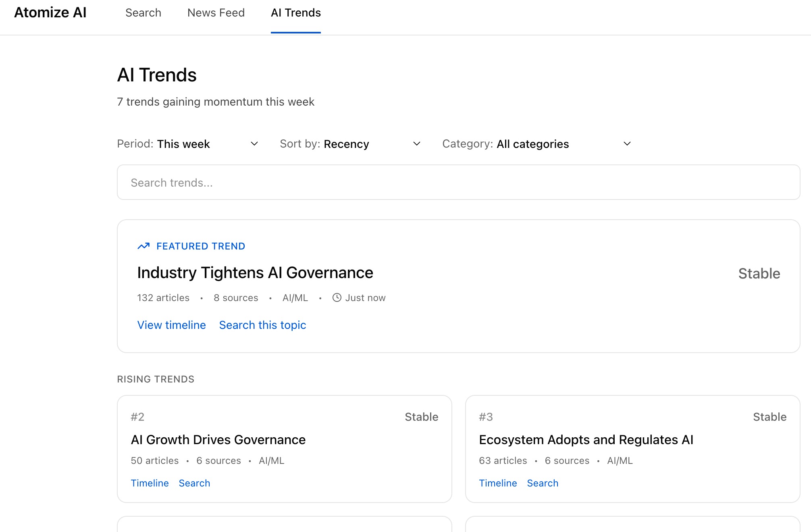Screen dimensions: 811x532
Task: Click View timeline on the featured trend
Action: tap(171, 325)
